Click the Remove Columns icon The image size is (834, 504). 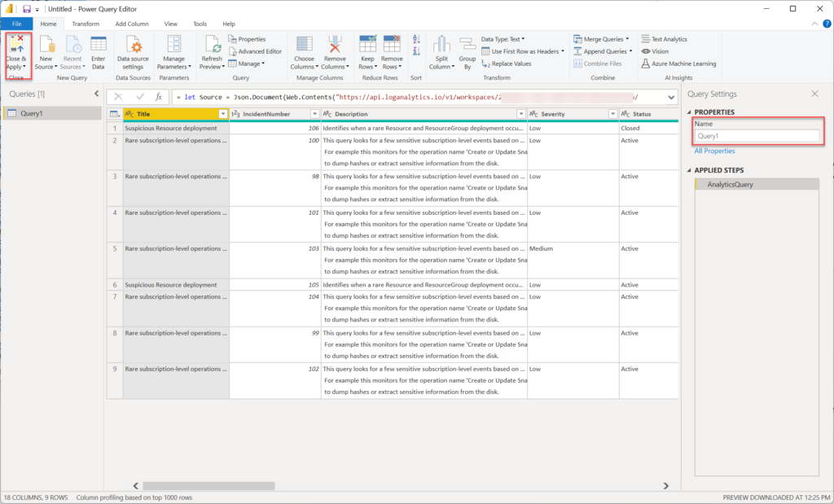click(x=335, y=44)
